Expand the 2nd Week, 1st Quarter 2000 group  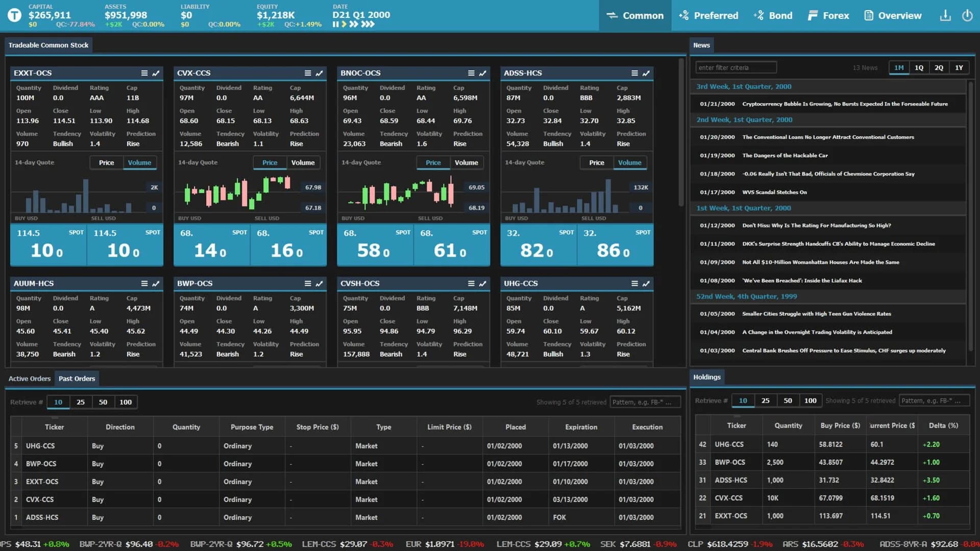coord(745,119)
